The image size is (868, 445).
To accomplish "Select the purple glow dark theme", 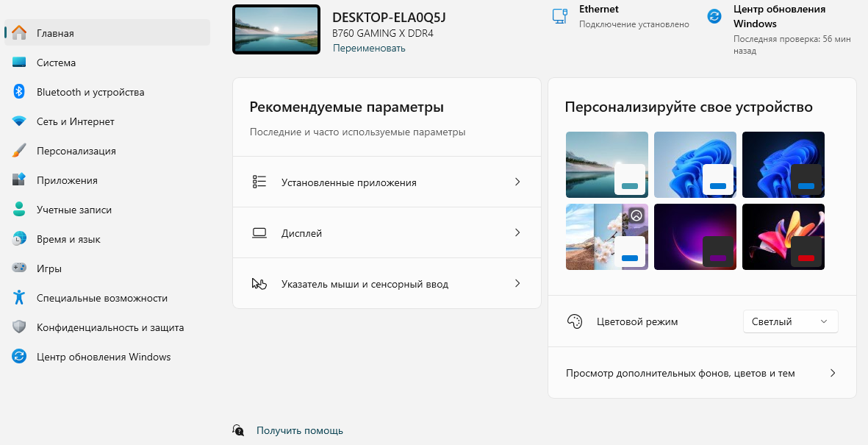I will [695, 237].
